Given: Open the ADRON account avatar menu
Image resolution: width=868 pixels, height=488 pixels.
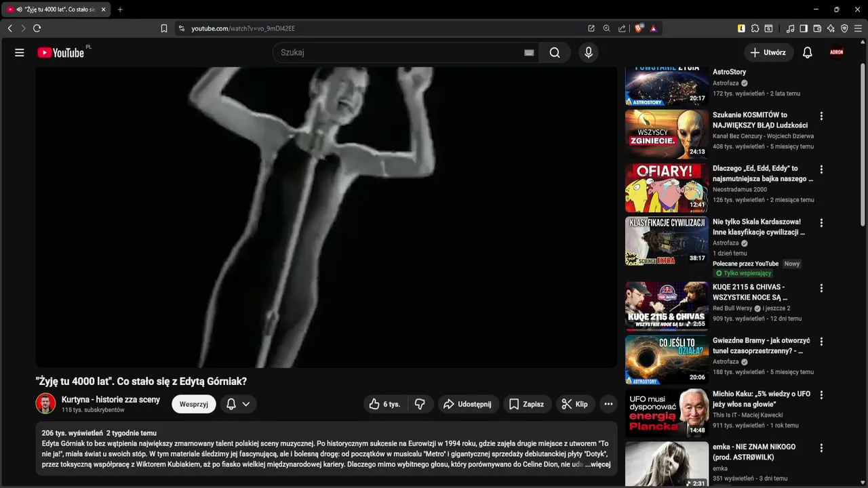Looking at the screenshot, I should click(x=837, y=53).
